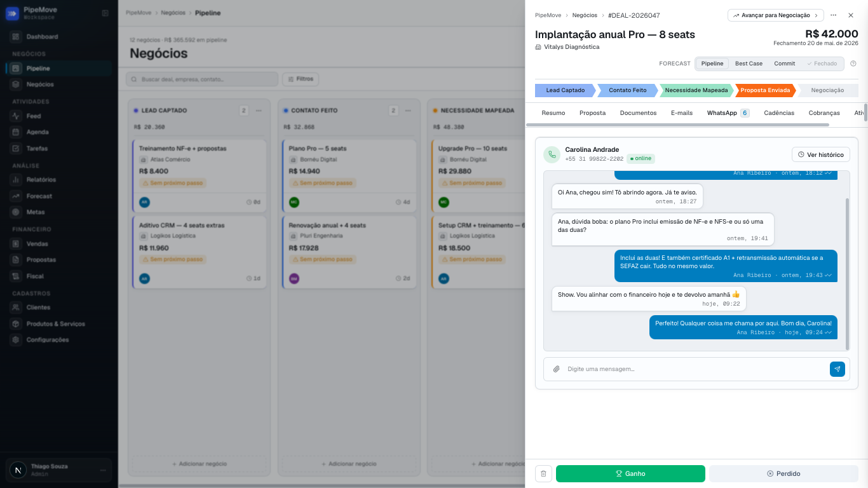The image size is (868, 488).
Task: Click the WhatsApp phone avatar for Carolina Andrade
Action: [552, 154]
